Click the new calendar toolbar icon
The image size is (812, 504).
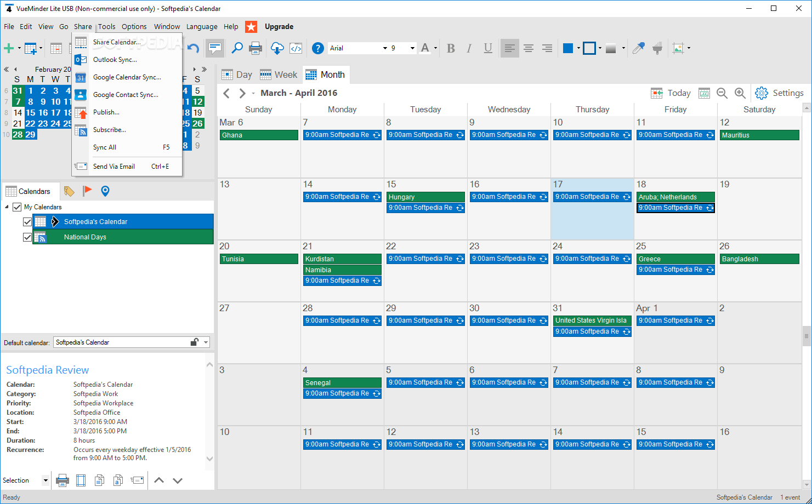tap(31, 48)
